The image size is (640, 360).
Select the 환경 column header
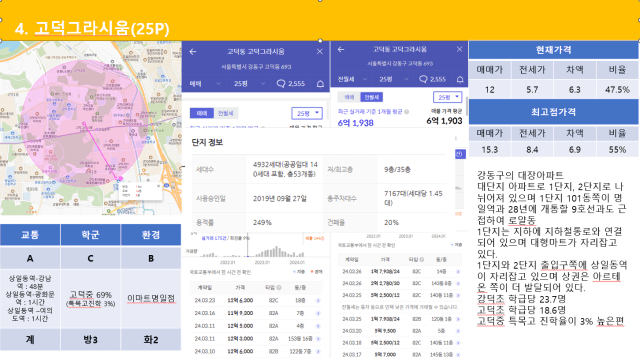[151, 235]
